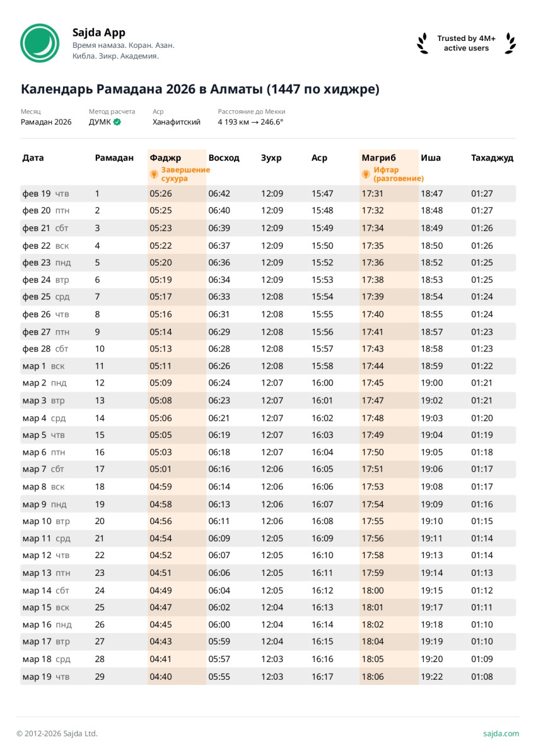Click the green verified badge next to ДУМК
The width and height of the screenshot is (536, 756).
point(117,122)
